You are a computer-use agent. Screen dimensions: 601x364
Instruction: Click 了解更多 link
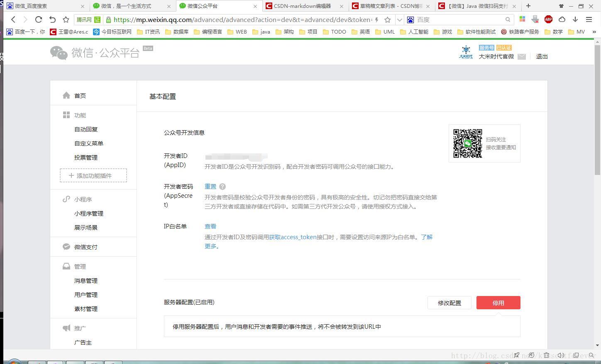(427, 237)
